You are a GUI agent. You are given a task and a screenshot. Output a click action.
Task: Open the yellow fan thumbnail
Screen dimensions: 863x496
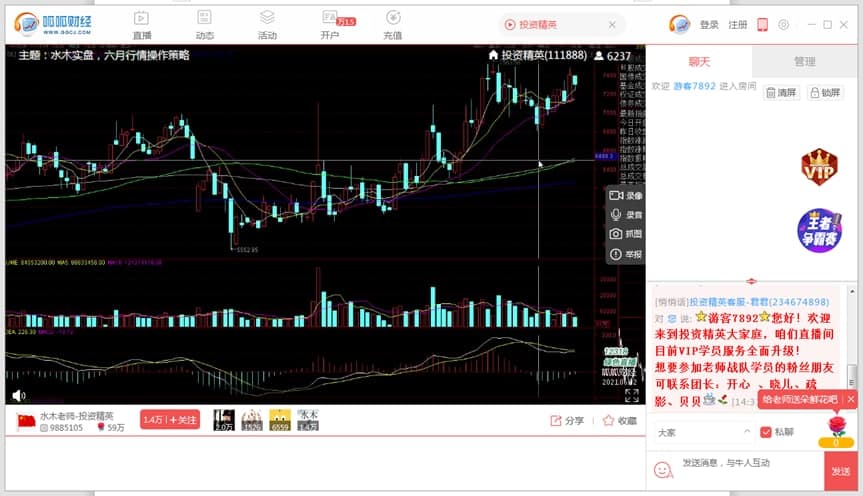(280, 420)
